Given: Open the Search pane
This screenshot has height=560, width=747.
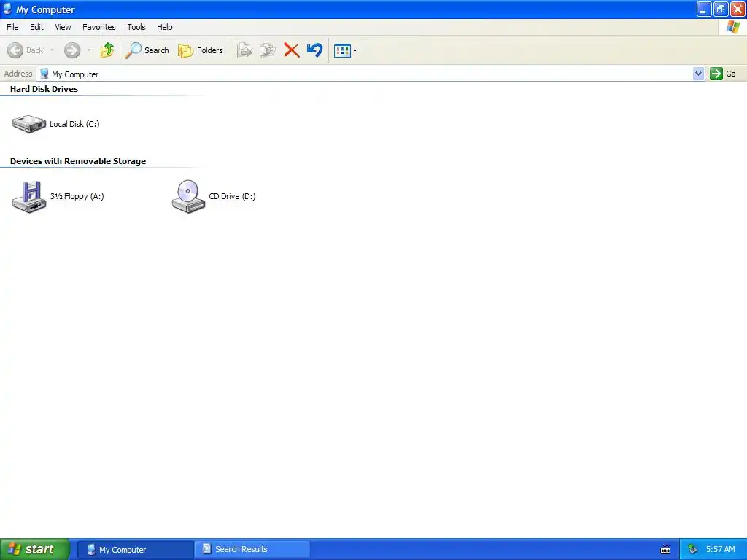Looking at the screenshot, I should coord(147,50).
